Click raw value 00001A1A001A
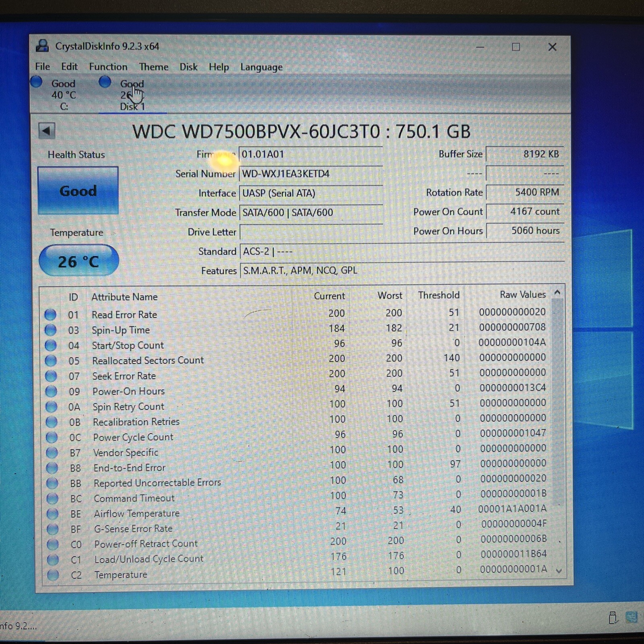Viewport: 644px width, 644px height. tap(512, 509)
